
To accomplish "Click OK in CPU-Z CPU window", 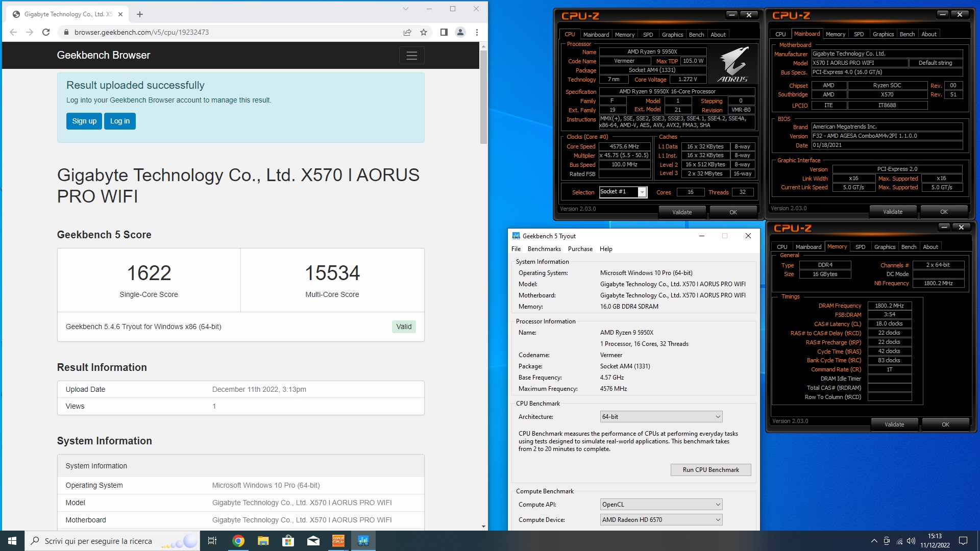I will (x=733, y=212).
